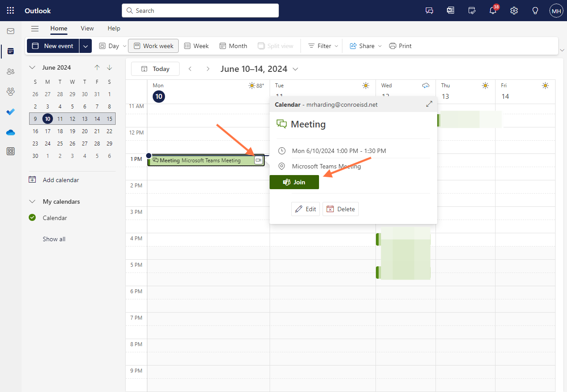Open notifications bell with 38 badge

[x=493, y=11]
